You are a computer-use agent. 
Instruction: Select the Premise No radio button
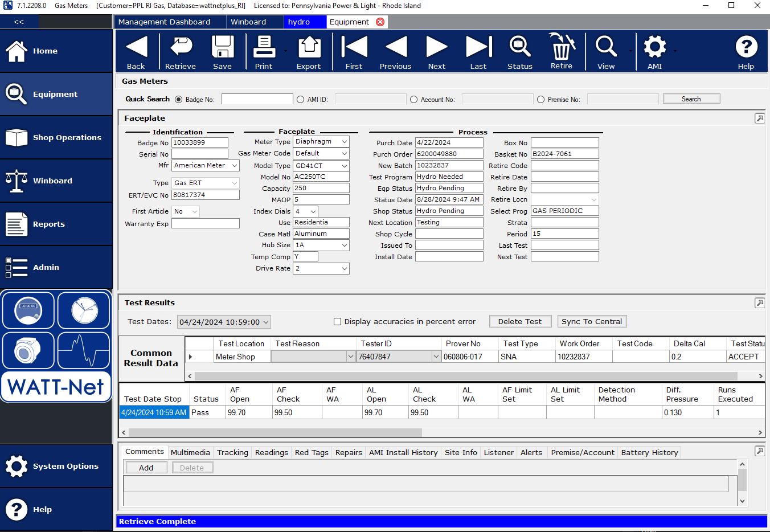click(541, 99)
